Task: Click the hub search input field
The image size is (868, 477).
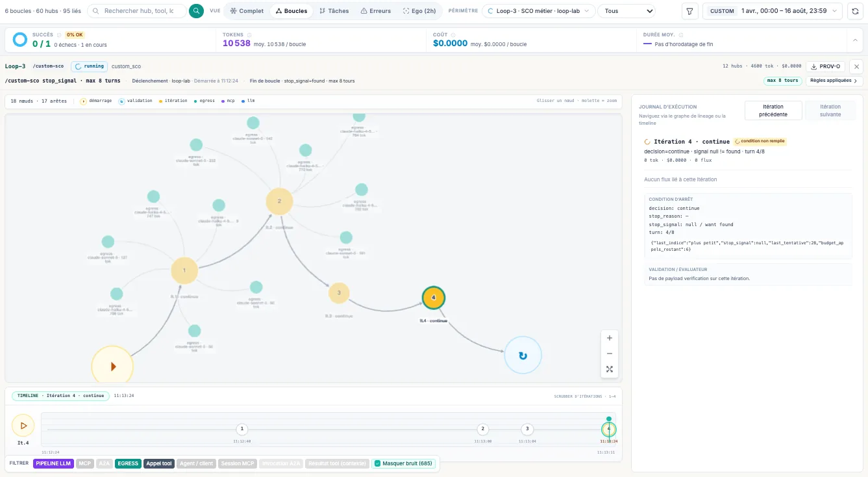Action: [x=138, y=11]
